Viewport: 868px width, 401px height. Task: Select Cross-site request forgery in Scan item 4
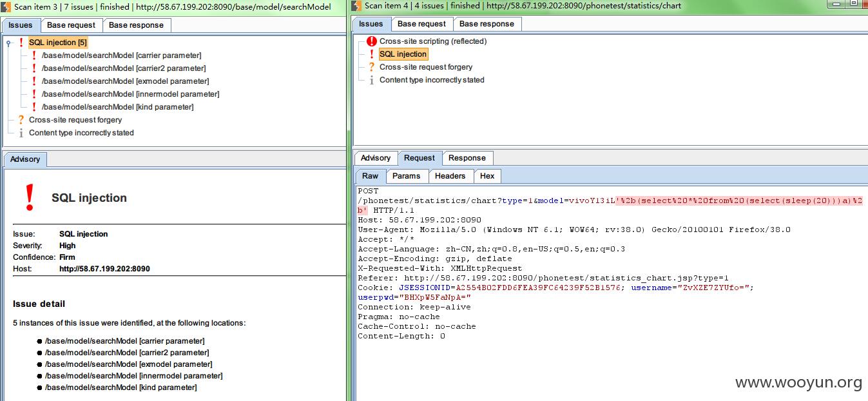(426, 67)
